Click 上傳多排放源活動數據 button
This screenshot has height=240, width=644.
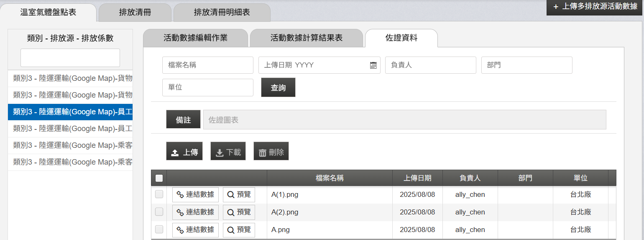point(595,7)
